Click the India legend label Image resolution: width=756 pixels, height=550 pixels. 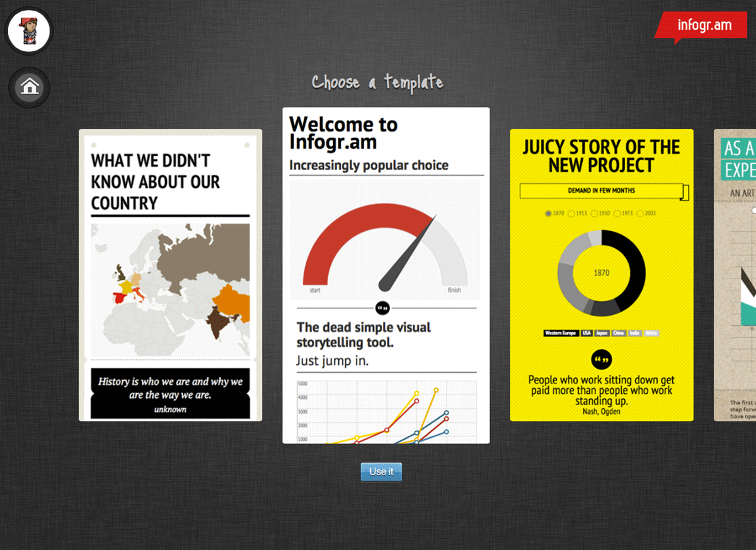(635, 333)
